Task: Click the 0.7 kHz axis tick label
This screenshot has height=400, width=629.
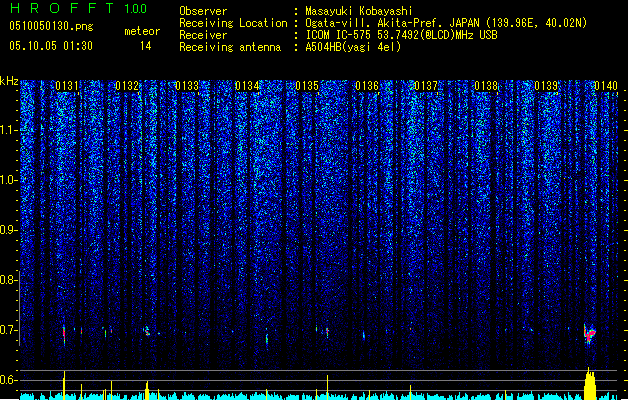Action: 8,330
